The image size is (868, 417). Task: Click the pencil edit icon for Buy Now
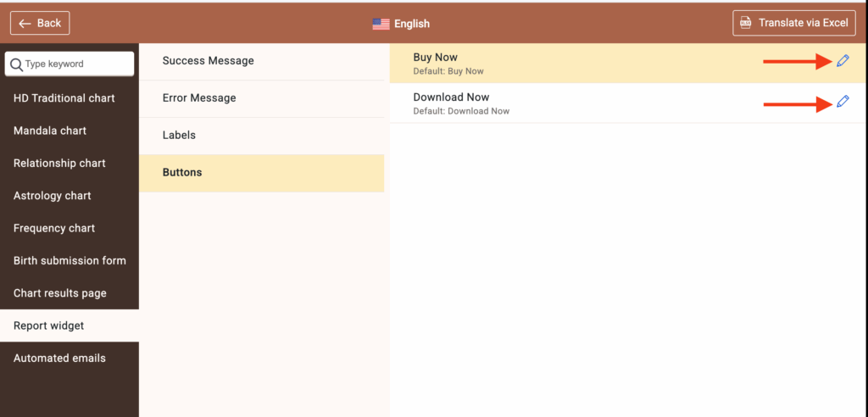click(842, 61)
